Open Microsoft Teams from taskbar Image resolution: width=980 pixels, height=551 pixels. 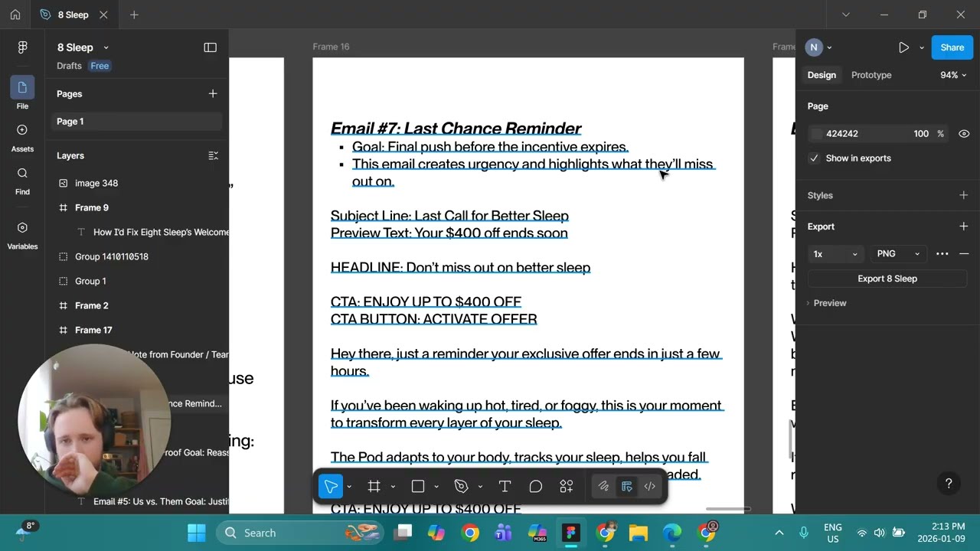click(x=504, y=533)
